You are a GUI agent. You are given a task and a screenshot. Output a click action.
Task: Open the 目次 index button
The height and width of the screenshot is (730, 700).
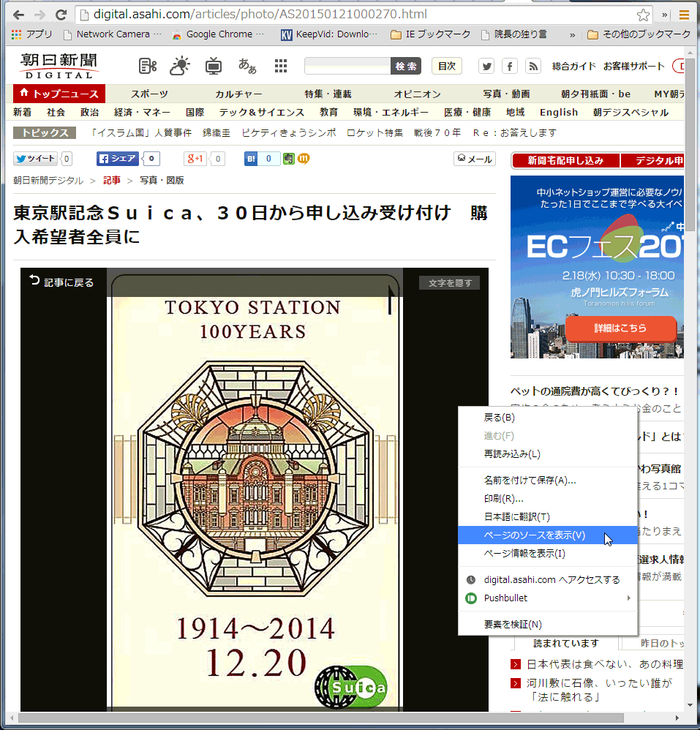[447, 66]
